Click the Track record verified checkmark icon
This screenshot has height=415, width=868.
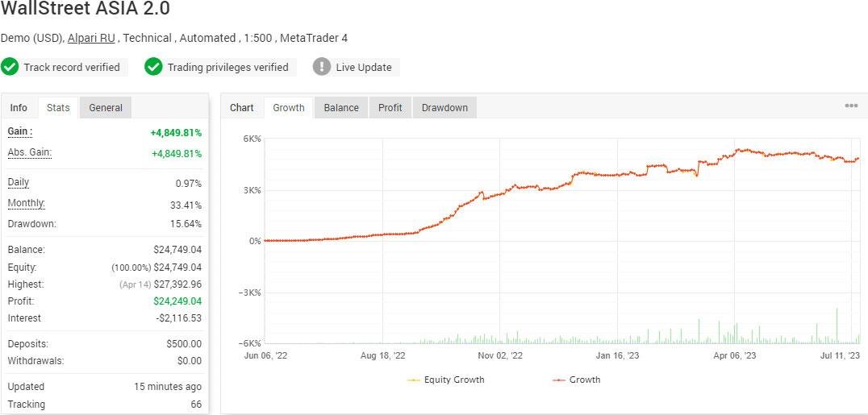[x=10, y=67]
